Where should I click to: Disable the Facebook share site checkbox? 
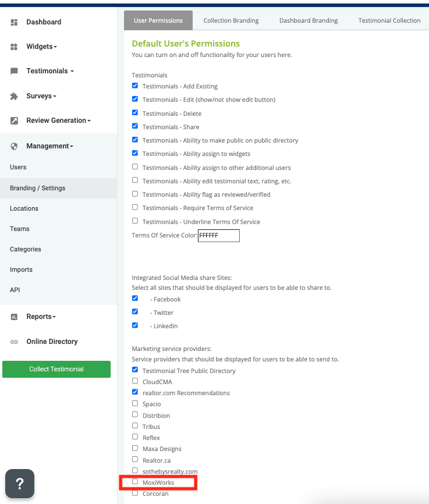[135, 299]
